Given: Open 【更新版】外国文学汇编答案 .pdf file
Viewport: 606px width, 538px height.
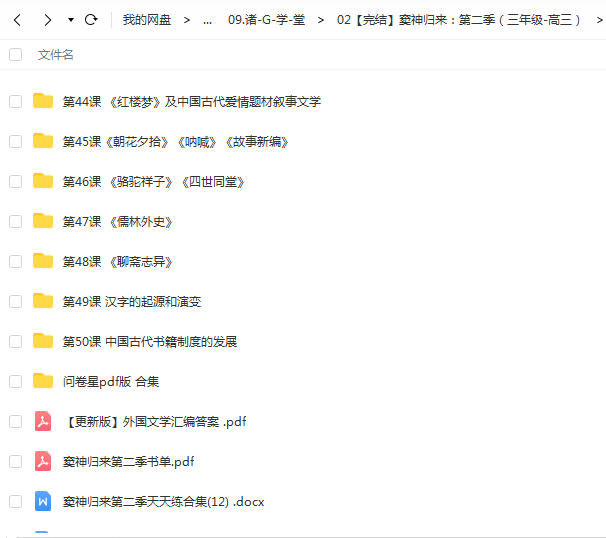Looking at the screenshot, I should point(155,422).
